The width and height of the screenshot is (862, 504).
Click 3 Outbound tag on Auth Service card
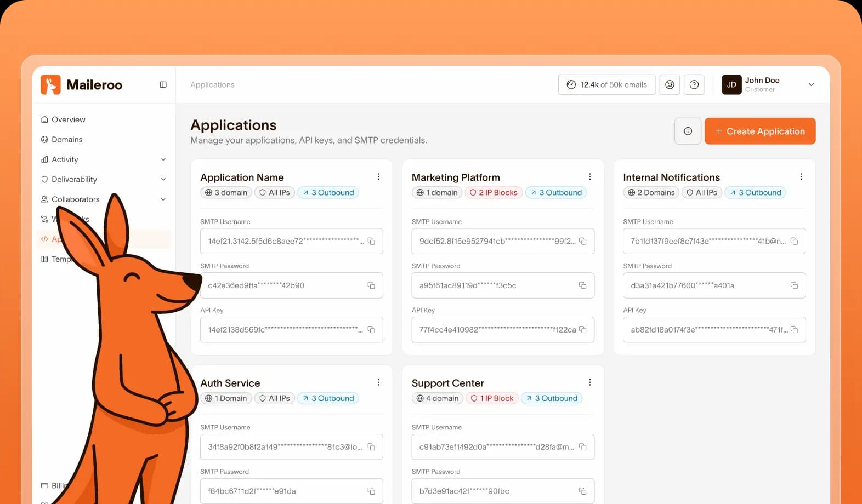[x=328, y=398]
